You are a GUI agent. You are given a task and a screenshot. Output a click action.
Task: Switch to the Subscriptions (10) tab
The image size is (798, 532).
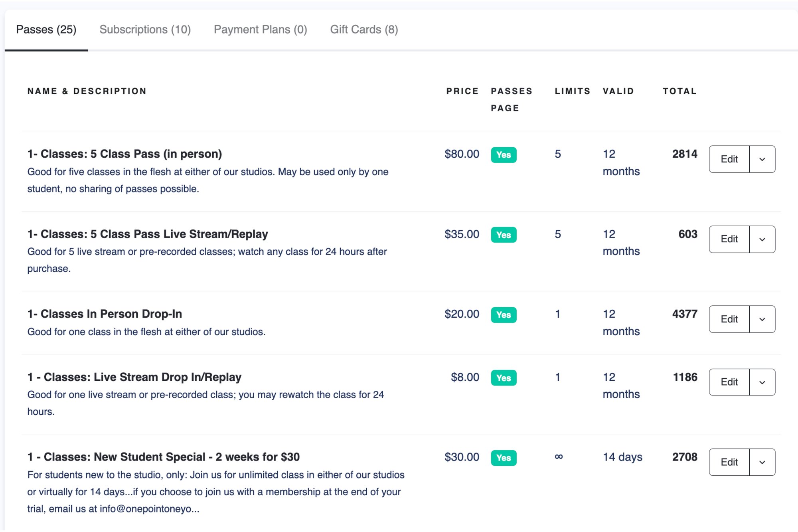(x=145, y=30)
